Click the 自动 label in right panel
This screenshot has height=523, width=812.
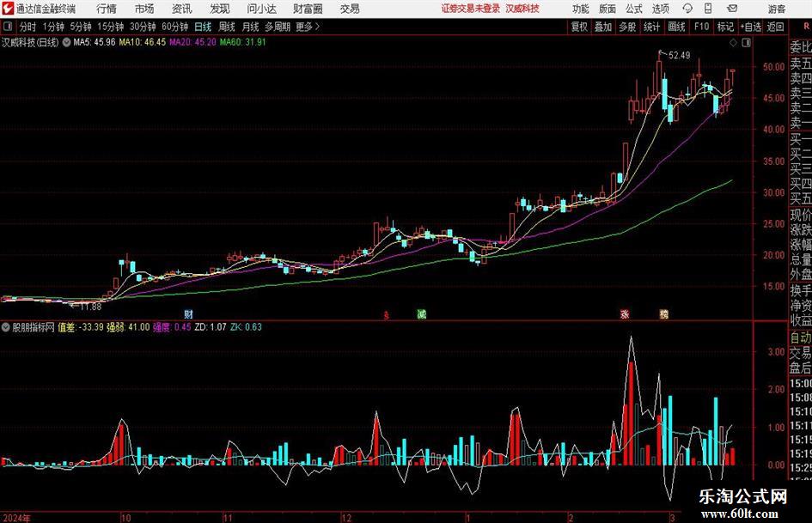[x=801, y=338]
